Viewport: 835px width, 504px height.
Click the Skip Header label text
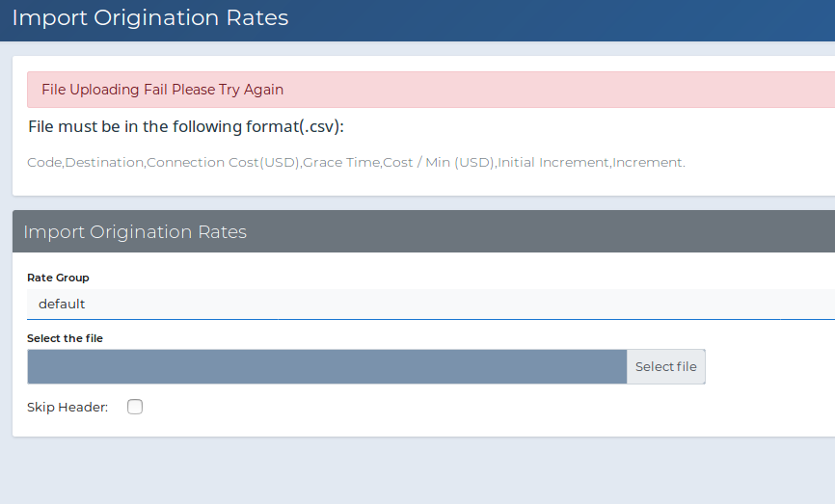click(67, 407)
